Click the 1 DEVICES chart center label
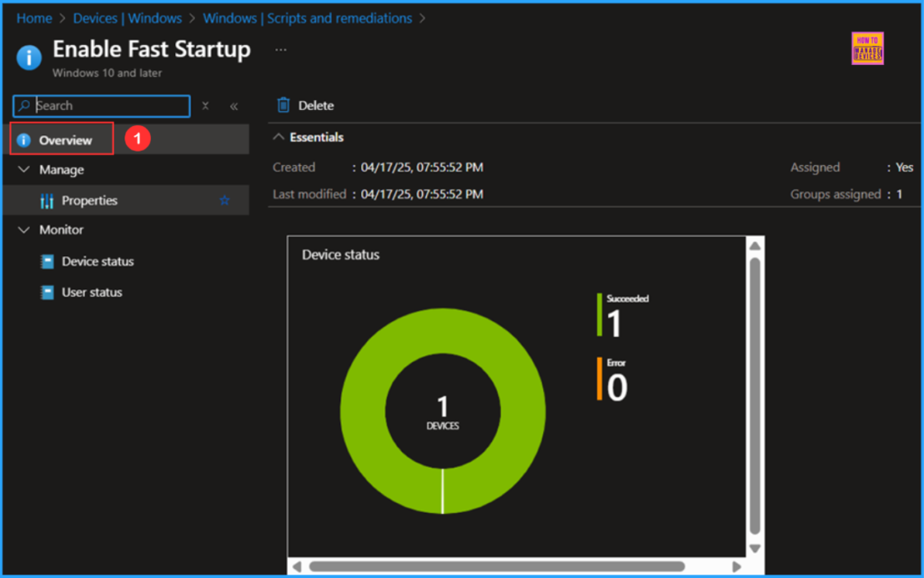Viewport: 924px width, 578px height. (x=442, y=412)
